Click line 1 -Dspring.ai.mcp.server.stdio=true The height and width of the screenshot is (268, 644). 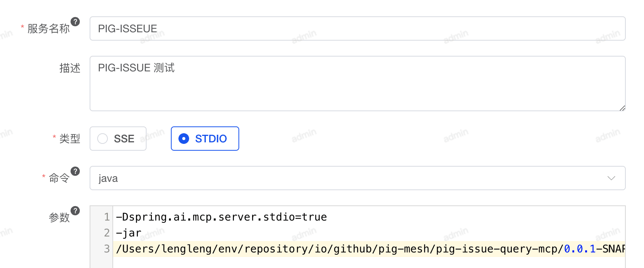click(x=221, y=217)
